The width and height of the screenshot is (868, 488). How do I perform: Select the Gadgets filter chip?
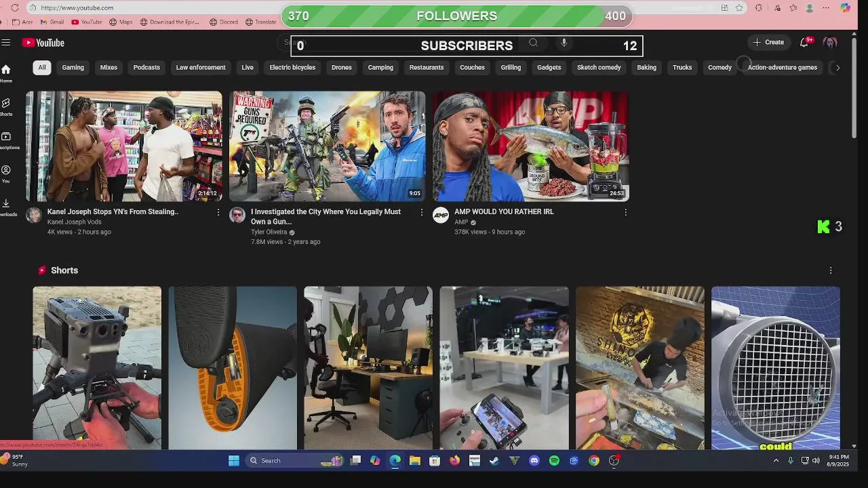[x=549, y=67]
